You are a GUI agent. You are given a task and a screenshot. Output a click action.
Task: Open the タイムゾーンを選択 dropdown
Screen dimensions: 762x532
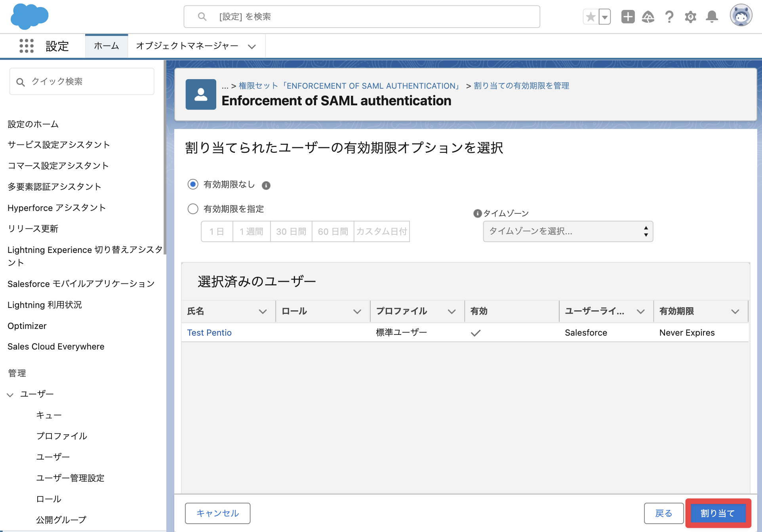568,232
